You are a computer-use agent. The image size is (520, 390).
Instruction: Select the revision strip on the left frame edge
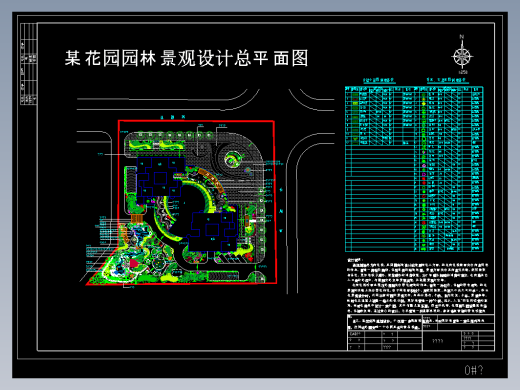29,64
